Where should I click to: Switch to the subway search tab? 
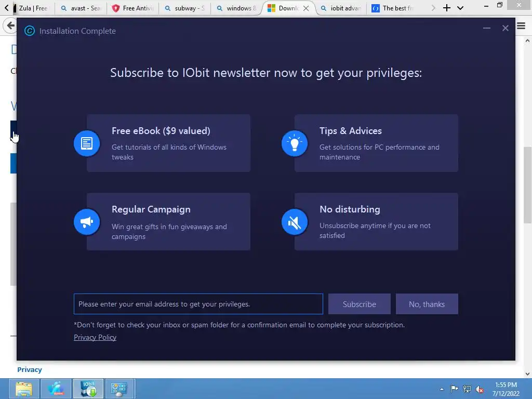[x=185, y=8]
